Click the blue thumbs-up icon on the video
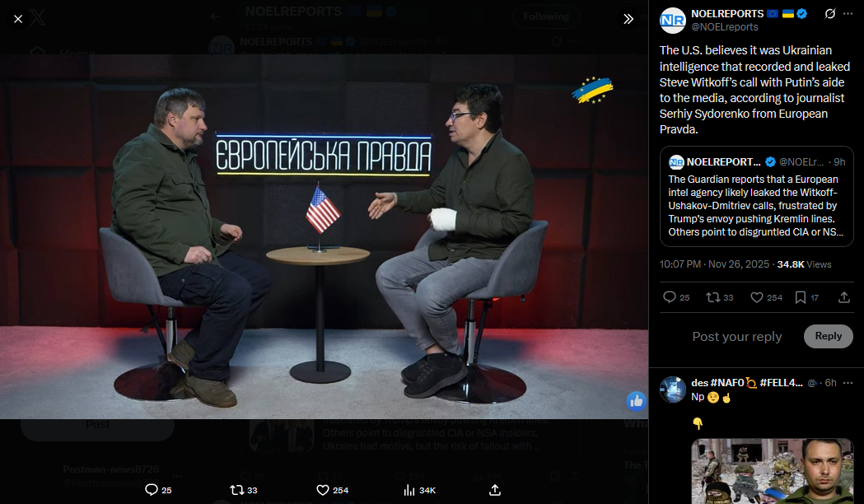This screenshot has width=864, height=504. point(637,401)
